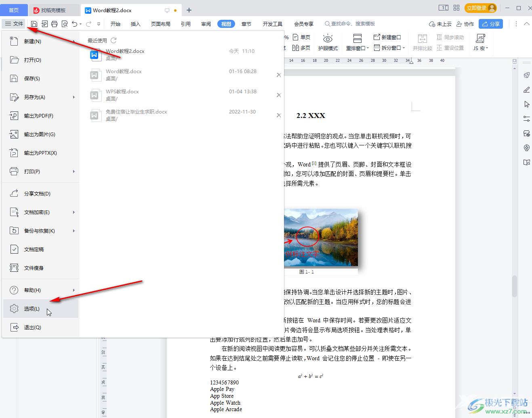The width and height of the screenshot is (532, 418).
Task: Expand the quick access toolbar customize arrow
Action: tap(99, 24)
